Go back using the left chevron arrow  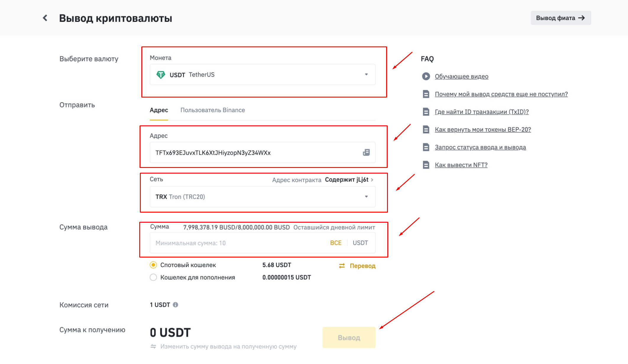(45, 18)
